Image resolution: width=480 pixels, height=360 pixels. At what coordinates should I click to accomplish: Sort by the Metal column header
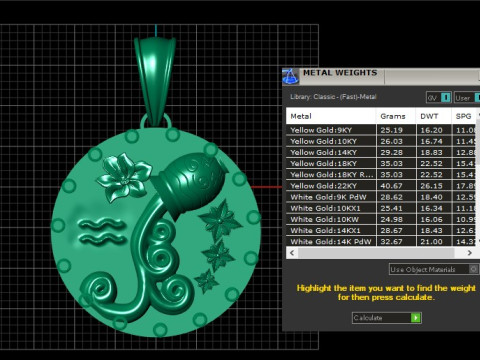[331, 116]
